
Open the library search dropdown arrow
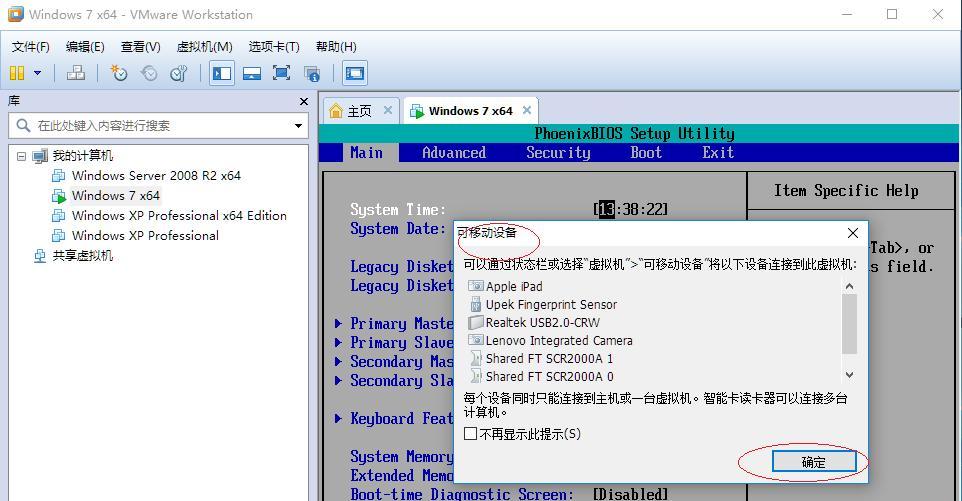pyautogui.click(x=298, y=126)
